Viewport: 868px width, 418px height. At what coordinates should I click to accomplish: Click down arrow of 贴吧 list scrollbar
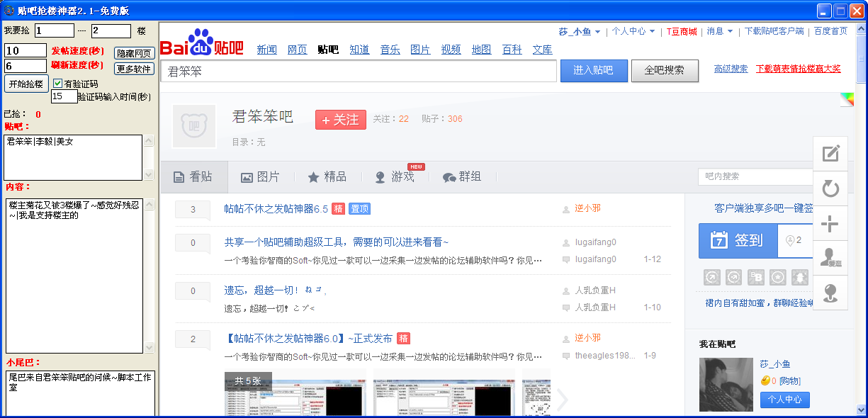[149, 174]
